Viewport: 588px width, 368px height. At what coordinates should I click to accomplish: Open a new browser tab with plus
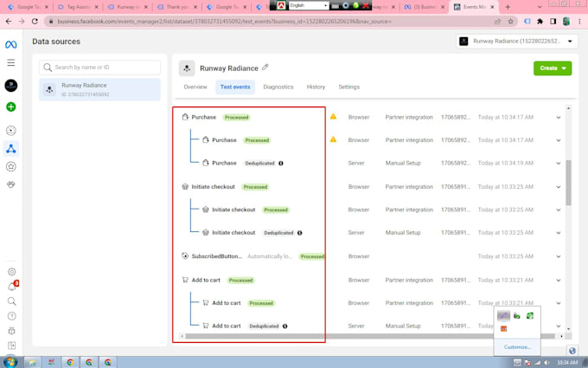tap(508, 7)
